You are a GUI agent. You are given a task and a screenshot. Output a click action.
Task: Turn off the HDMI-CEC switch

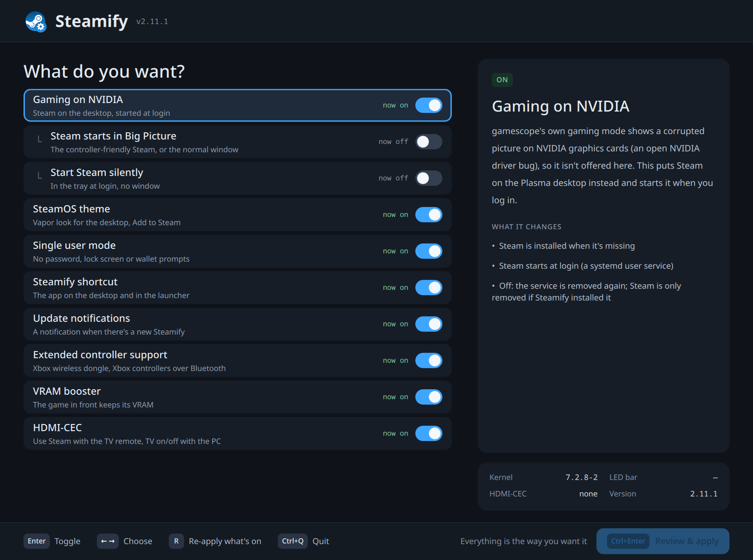[x=429, y=433]
